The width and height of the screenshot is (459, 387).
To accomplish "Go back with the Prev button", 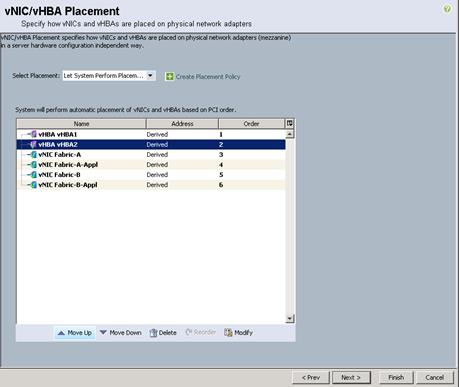I will pos(311,377).
